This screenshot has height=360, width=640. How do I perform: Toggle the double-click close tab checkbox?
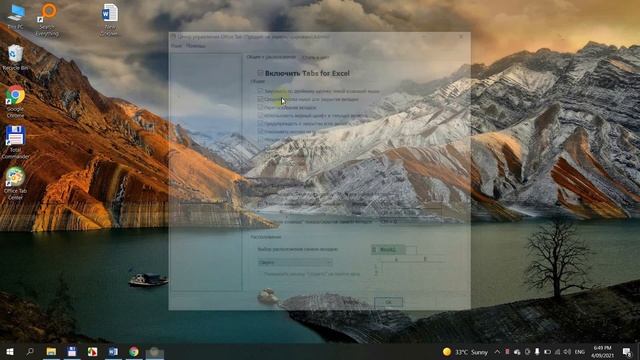point(260,91)
